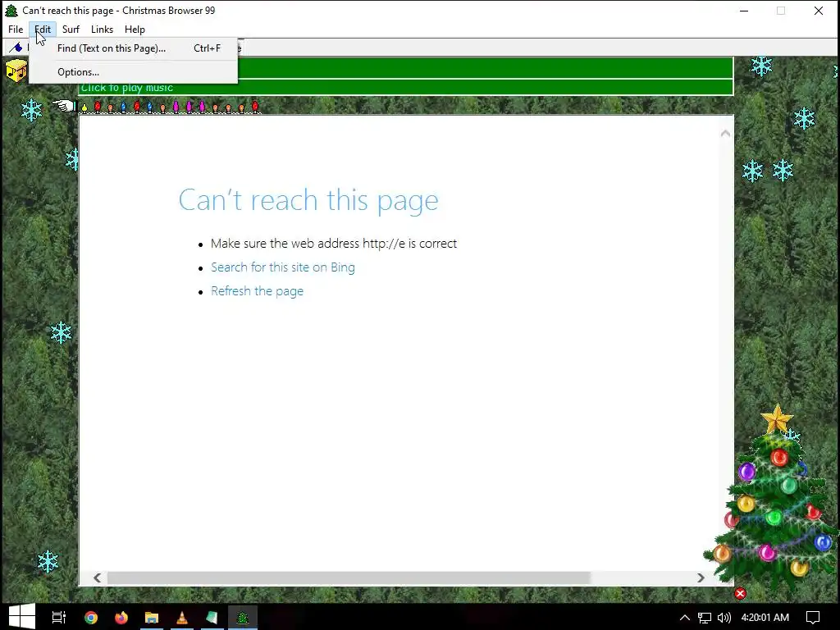Click the scroll up chevron in page
This screenshot has height=630, width=840.
[x=725, y=134]
